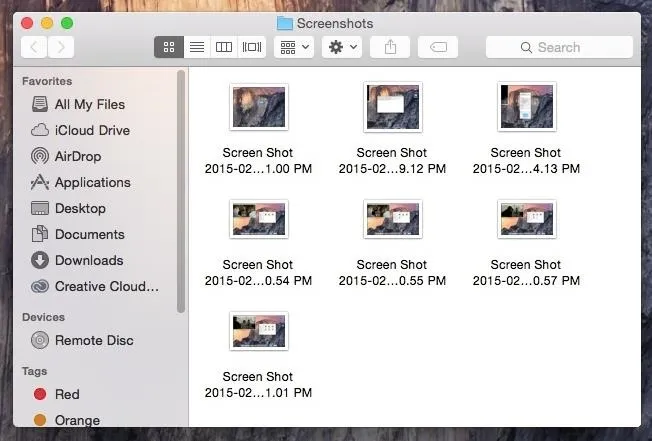Image resolution: width=652 pixels, height=441 pixels.
Task: Select thumbnail of screenshot ending 1.01 PM
Action: coord(259,331)
